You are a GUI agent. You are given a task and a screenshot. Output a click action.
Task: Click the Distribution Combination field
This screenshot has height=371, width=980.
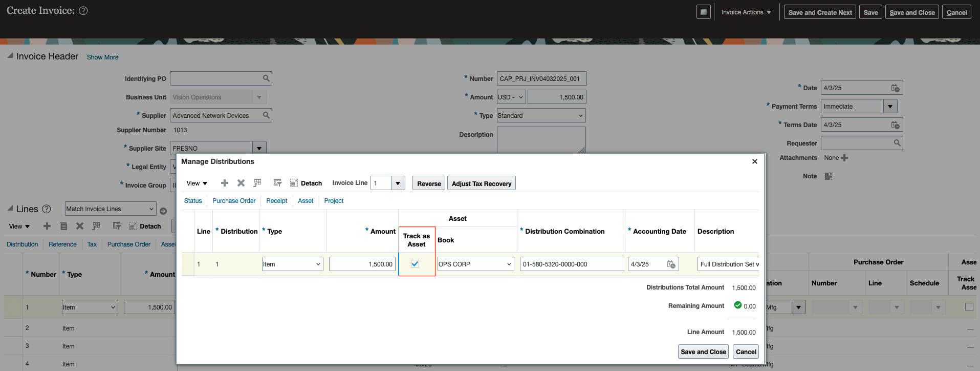click(572, 264)
